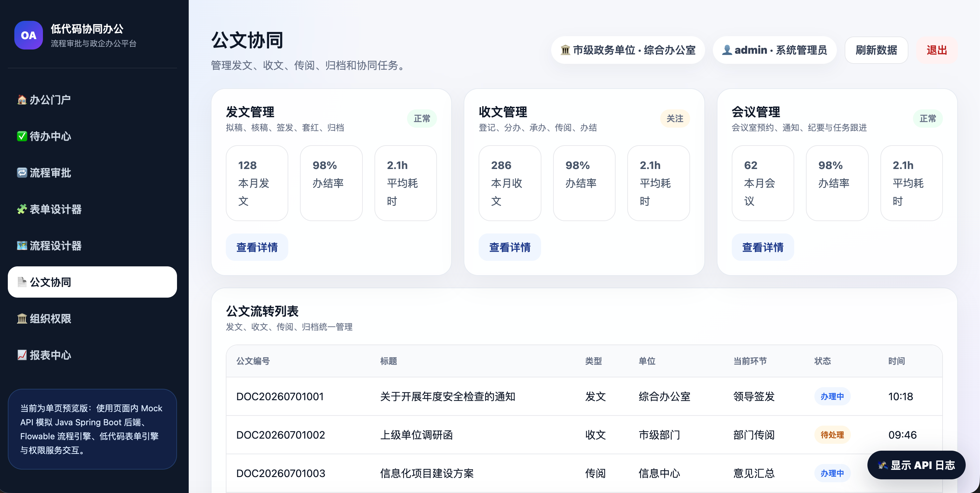This screenshot has height=493, width=980.
Task: Click the 意见汇总 stage cell
Action: [x=754, y=473]
